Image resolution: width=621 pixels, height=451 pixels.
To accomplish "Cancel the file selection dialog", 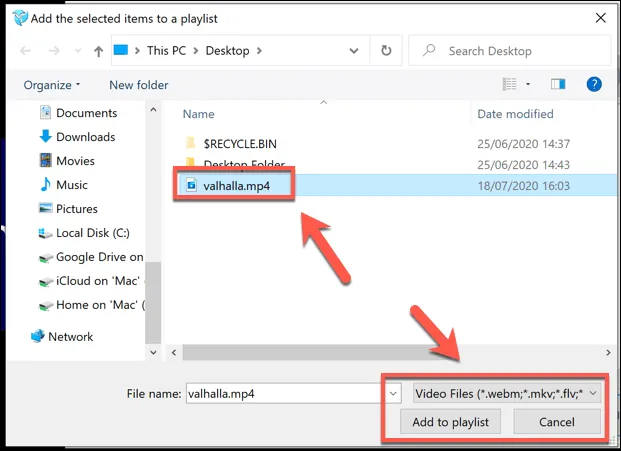I will coord(557,422).
